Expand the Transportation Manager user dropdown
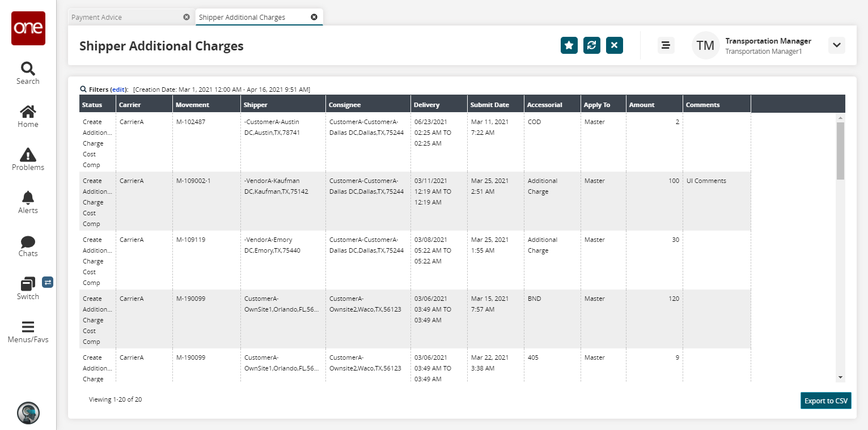The width and height of the screenshot is (868, 430). point(836,45)
